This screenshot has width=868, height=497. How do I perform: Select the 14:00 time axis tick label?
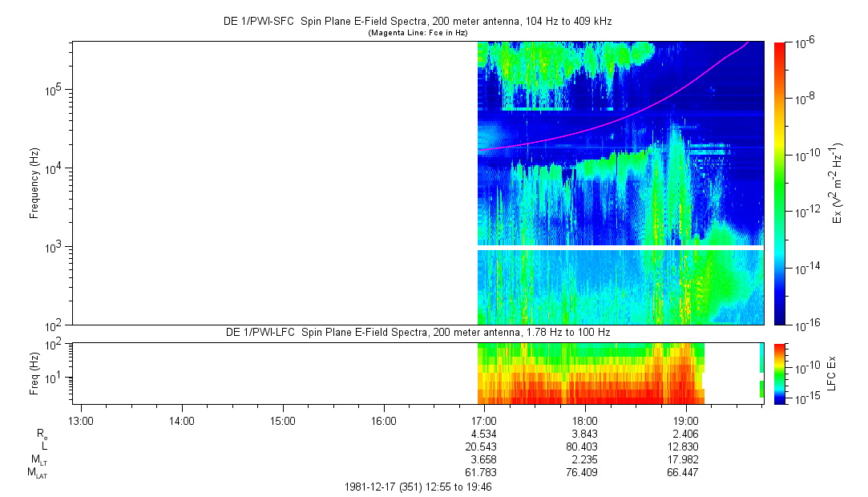(182, 420)
